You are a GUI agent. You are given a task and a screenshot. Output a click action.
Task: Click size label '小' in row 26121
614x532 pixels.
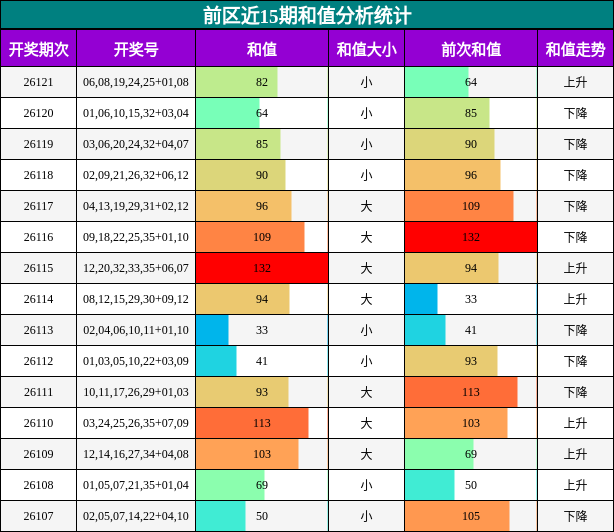point(366,82)
